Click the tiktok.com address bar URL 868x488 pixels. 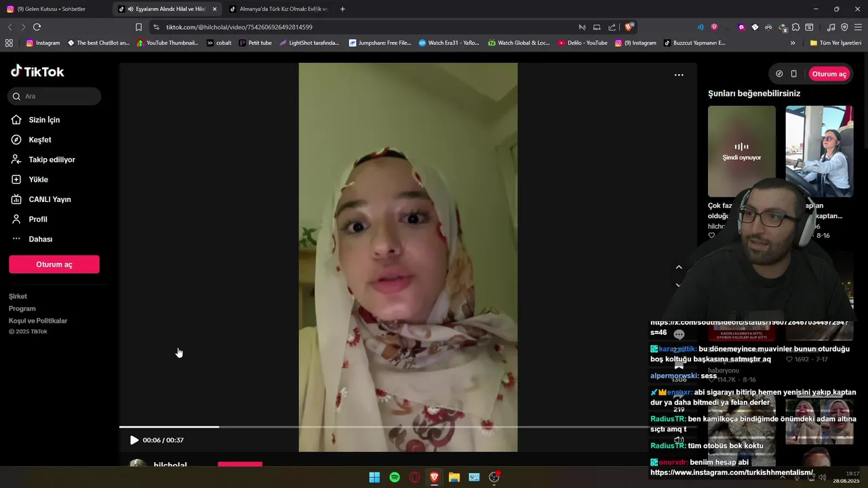tap(239, 27)
